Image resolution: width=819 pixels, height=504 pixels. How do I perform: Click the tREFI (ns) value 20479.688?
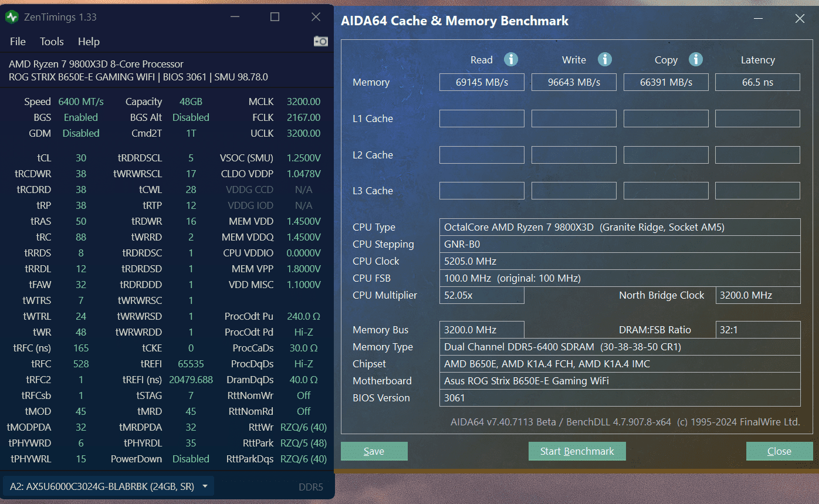[x=191, y=380]
